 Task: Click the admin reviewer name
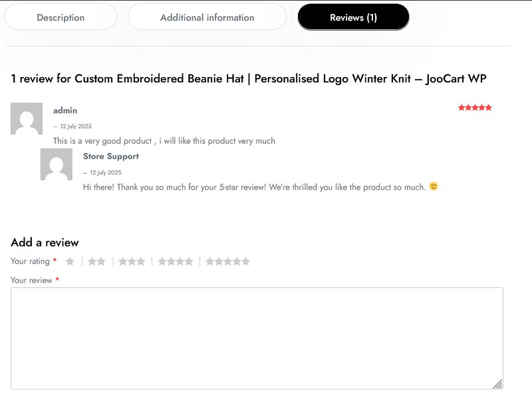(65, 110)
